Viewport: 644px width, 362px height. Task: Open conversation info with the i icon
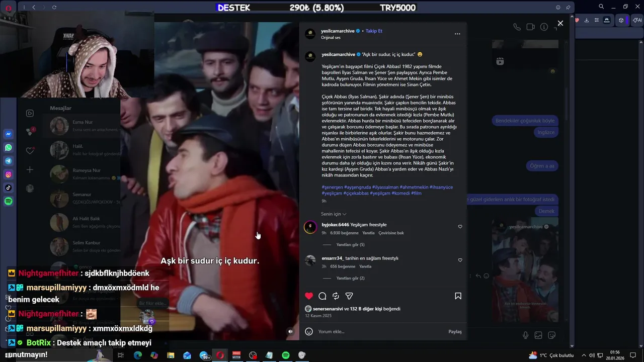click(x=544, y=27)
